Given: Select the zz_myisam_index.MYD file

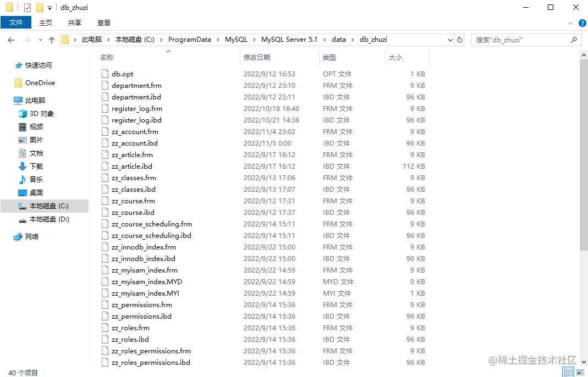Looking at the screenshot, I should (x=147, y=282).
